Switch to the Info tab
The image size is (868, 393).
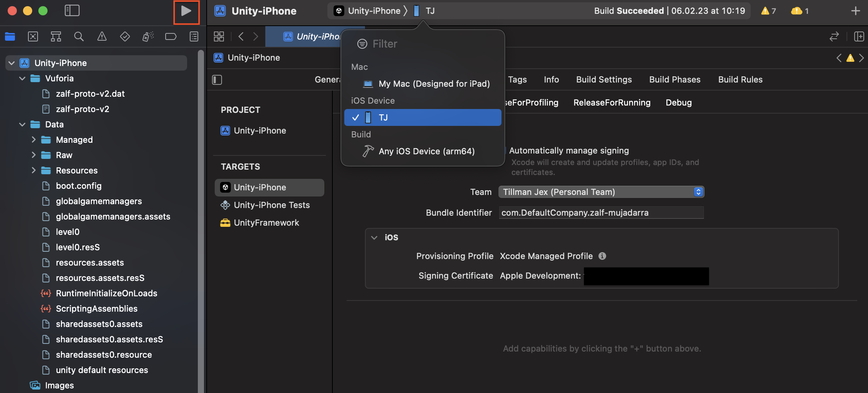point(551,79)
